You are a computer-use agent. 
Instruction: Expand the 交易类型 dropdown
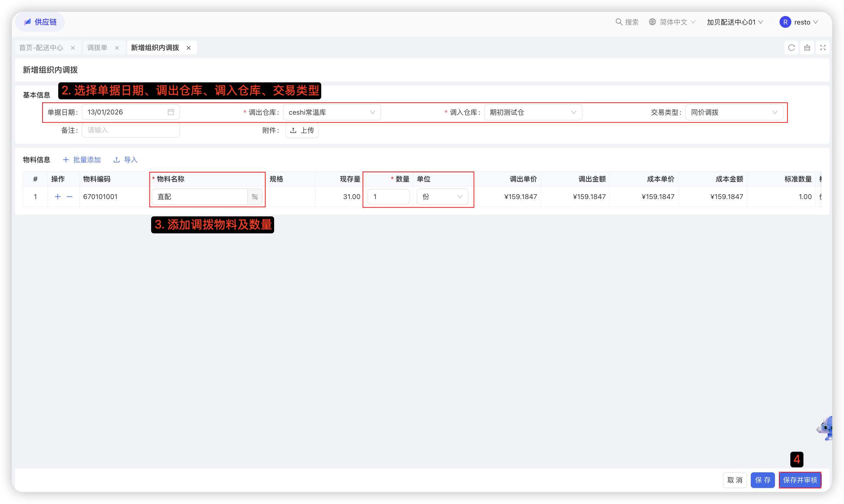734,112
